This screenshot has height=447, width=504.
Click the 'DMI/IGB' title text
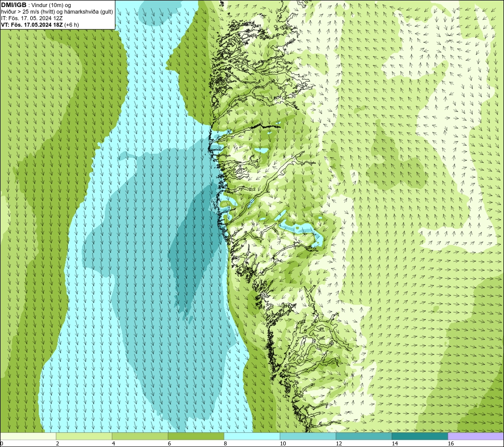click(x=14, y=5)
